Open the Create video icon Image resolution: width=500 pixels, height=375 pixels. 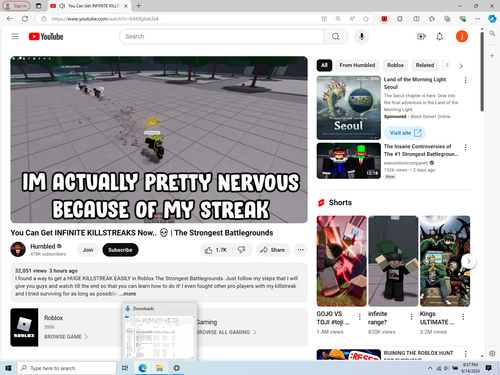tap(421, 36)
